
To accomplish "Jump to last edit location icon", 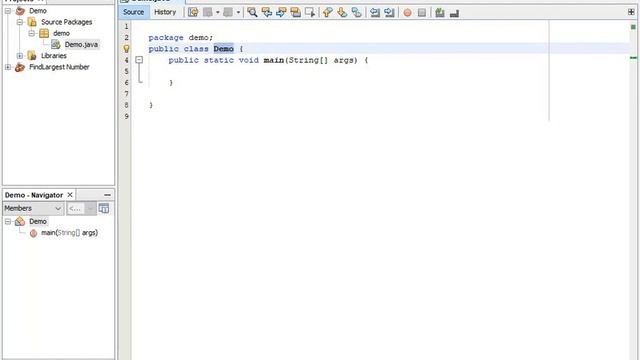I will tap(193, 12).
